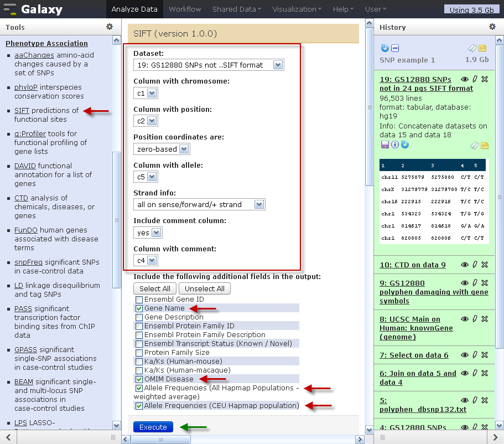The height and width of the screenshot is (444, 504).
Task: Check the Ensembl Gene ID box
Action: pyautogui.click(x=139, y=300)
